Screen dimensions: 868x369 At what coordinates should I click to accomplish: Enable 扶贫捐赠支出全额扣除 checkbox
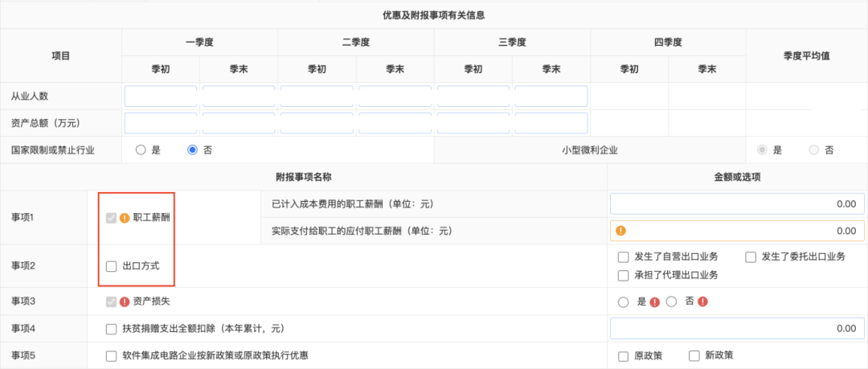click(112, 329)
